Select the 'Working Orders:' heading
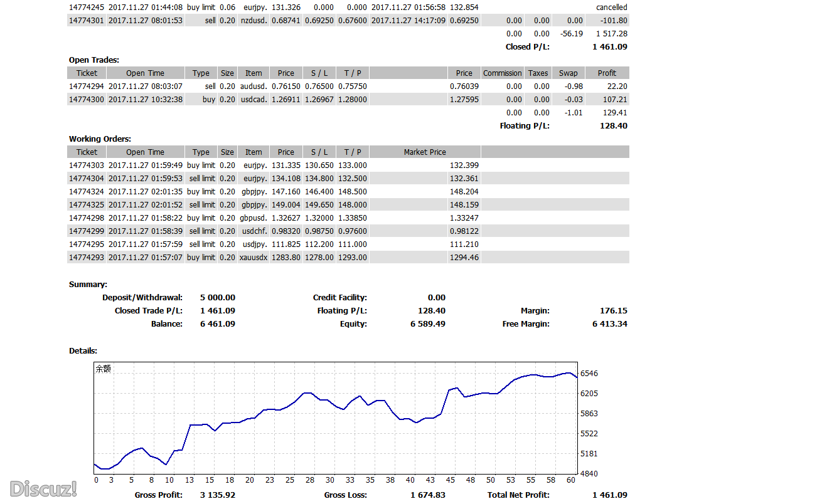This screenshot has height=504, width=822. pos(100,139)
